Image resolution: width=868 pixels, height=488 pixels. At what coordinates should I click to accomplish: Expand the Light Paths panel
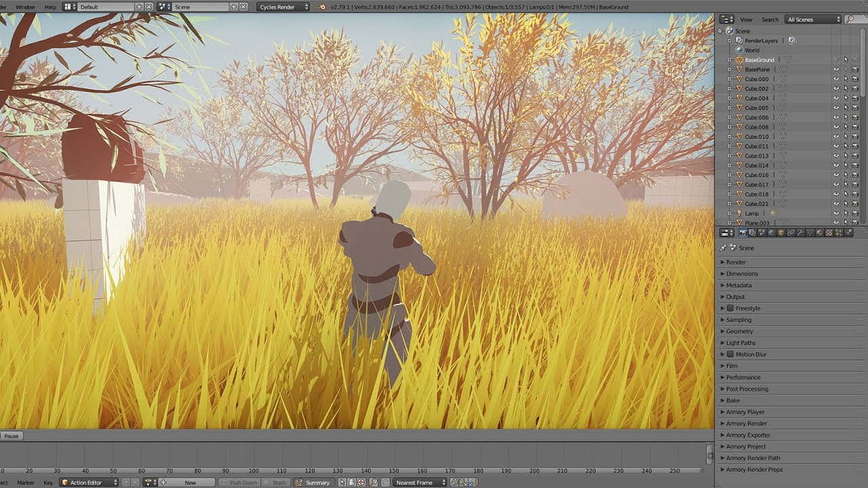pyautogui.click(x=791, y=343)
